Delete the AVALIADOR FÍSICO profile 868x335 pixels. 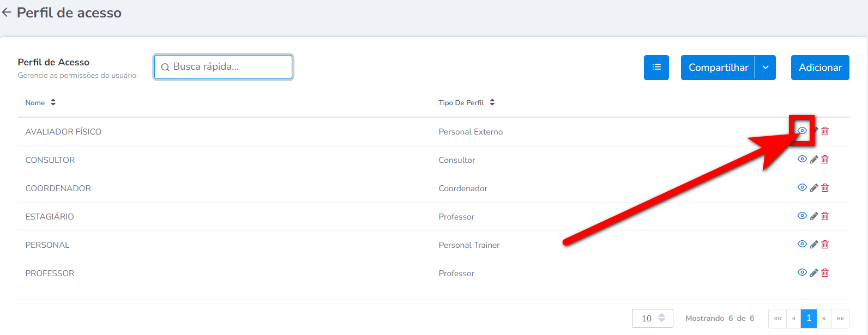825,131
